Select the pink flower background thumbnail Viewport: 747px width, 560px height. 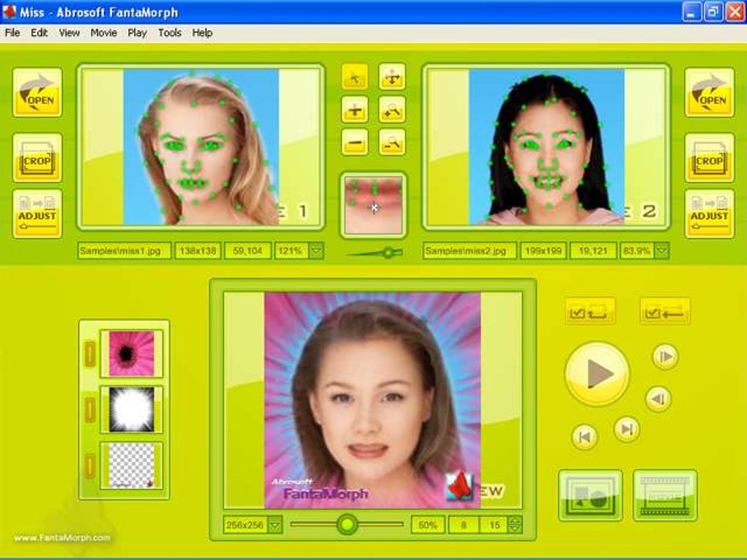pos(132,354)
